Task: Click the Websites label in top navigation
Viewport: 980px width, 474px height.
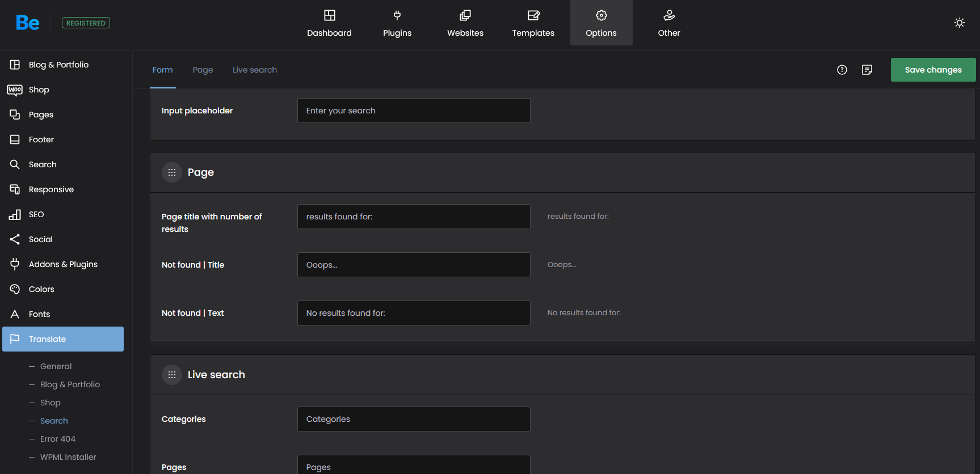Action: pos(465,33)
